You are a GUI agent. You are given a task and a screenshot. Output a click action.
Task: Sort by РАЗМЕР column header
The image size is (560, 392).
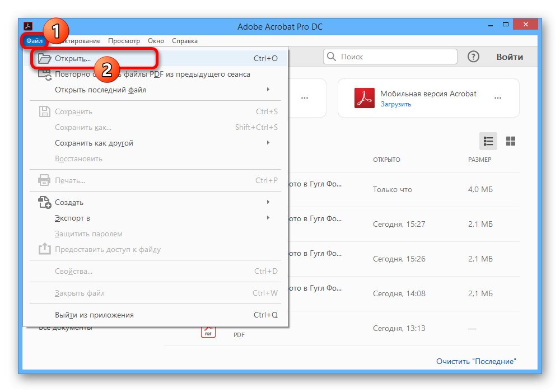480,160
